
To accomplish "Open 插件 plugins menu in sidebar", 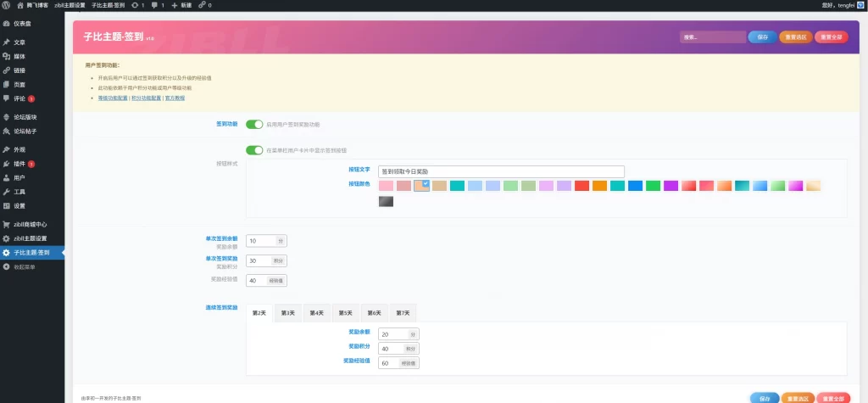I will click(x=19, y=164).
